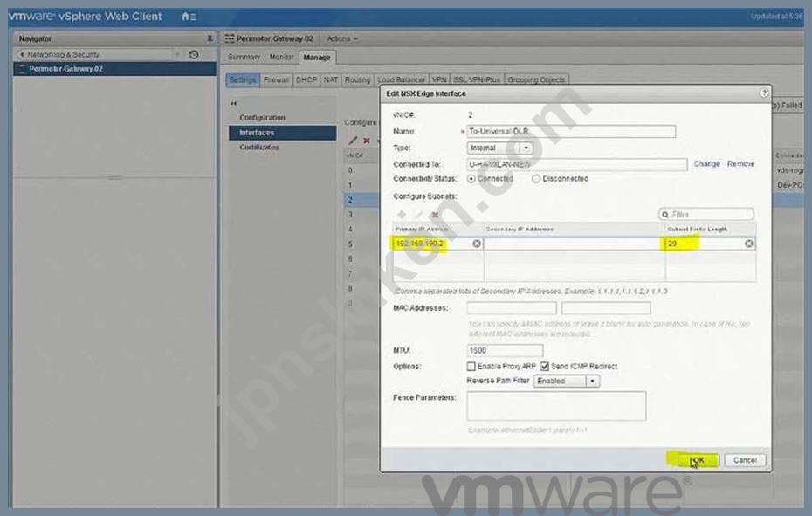The height and width of the screenshot is (516, 812).
Task: Open the Routing sub-tab
Action: tap(357, 79)
